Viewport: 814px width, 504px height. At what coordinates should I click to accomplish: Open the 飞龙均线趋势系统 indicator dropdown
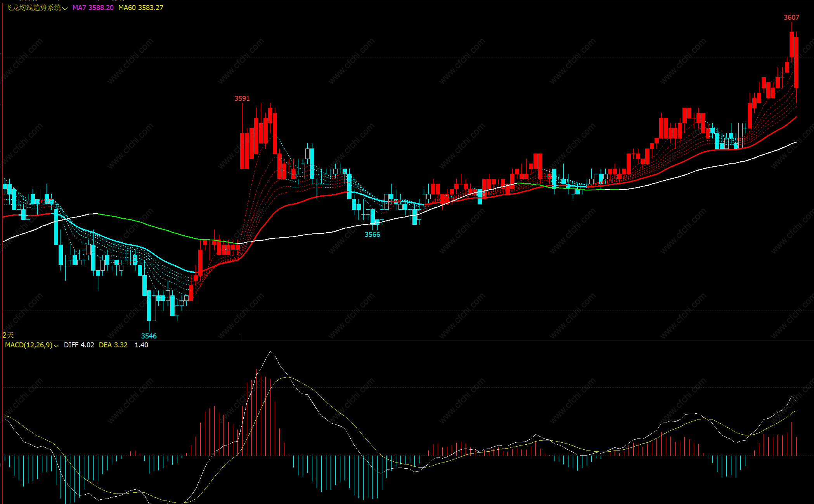click(34, 8)
